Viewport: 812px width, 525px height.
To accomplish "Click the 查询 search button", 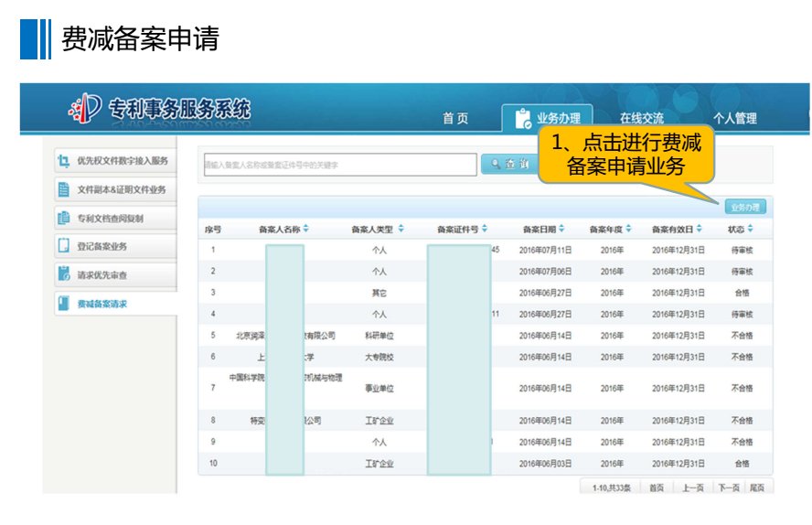I will click(x=510, y=164).
